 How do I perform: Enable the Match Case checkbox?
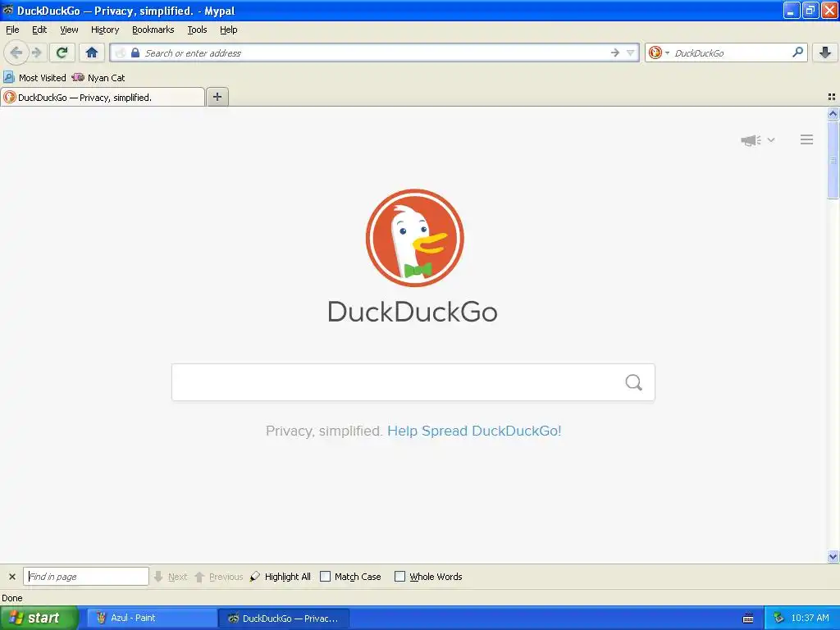click(x=325, y=577)
